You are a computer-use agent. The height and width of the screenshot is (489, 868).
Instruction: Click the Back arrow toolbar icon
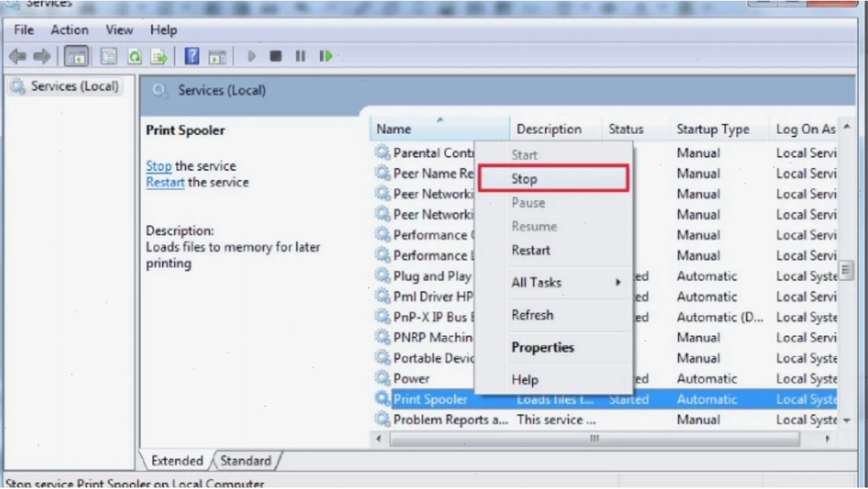[17, 56]
